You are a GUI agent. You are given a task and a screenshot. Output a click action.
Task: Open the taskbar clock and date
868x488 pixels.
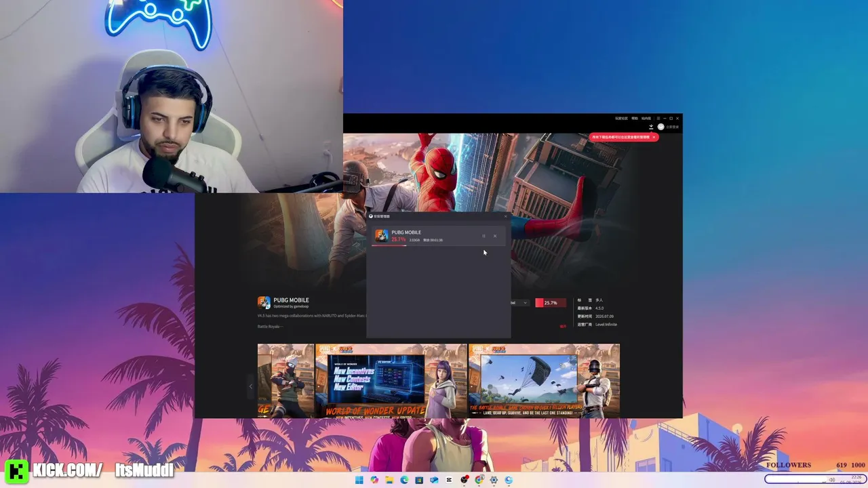(852, 480)
